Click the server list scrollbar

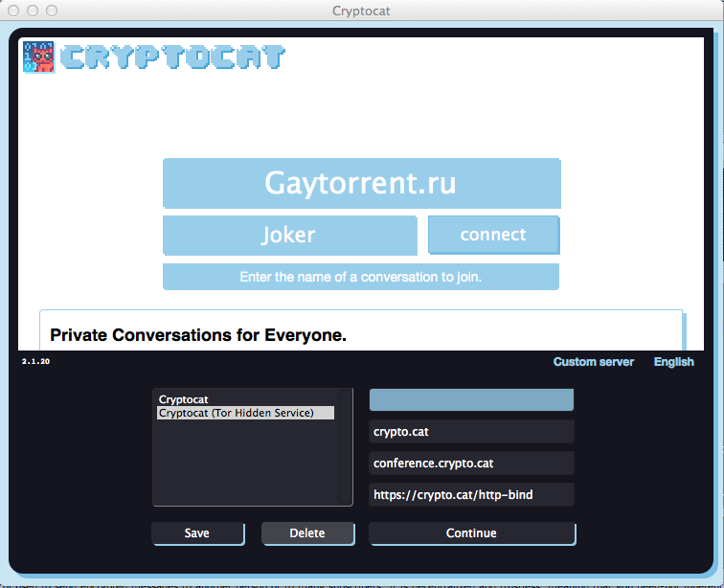tap(345, 446)
